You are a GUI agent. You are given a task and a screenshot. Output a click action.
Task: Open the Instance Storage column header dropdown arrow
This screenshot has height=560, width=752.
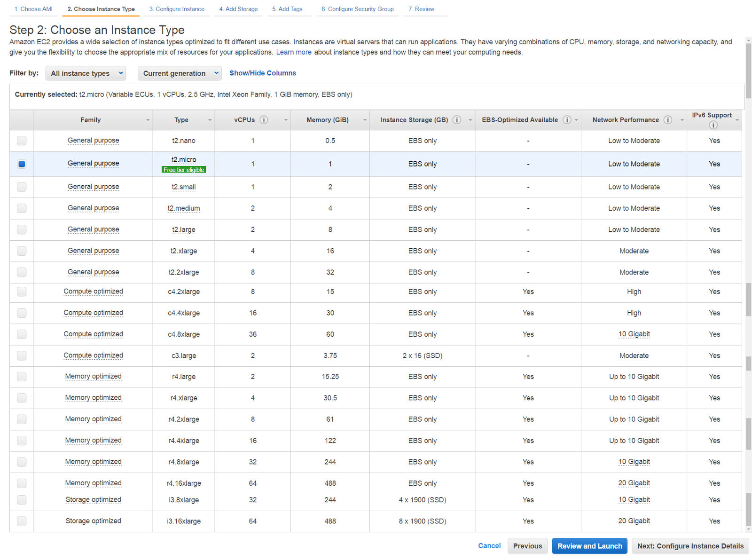(x=470, y=120)
